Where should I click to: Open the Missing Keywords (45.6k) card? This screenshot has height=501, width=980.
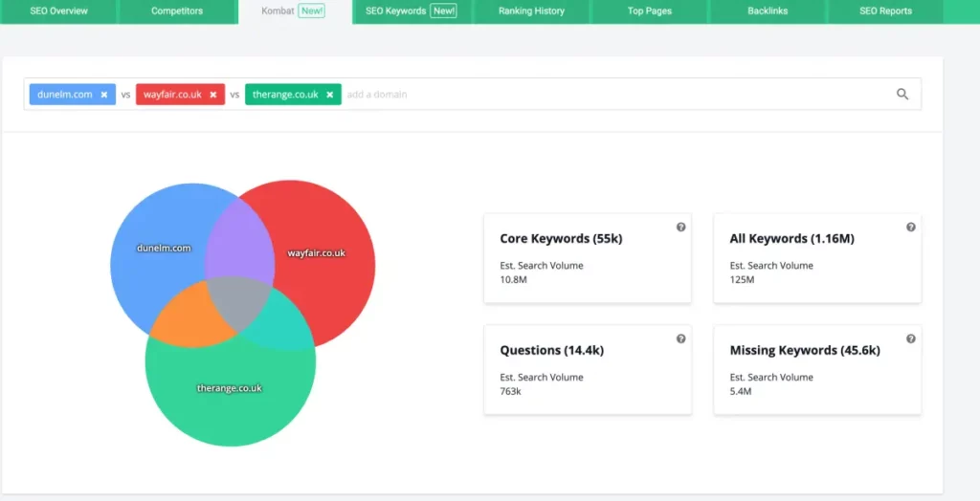[817, 370]
